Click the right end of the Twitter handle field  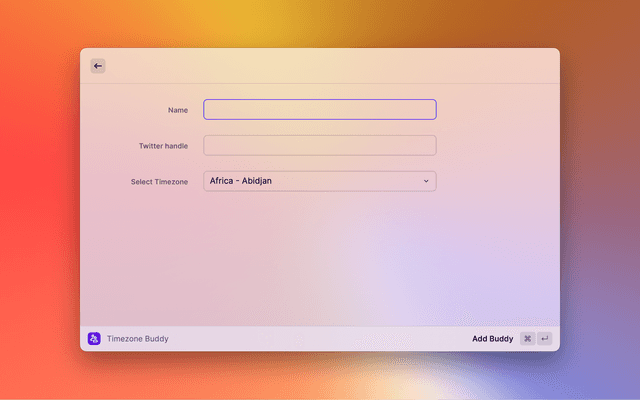425,146
